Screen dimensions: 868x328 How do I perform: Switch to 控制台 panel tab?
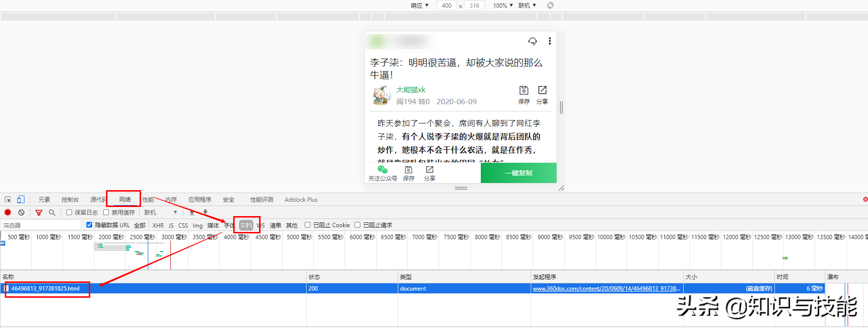click(x=70, y=199)
